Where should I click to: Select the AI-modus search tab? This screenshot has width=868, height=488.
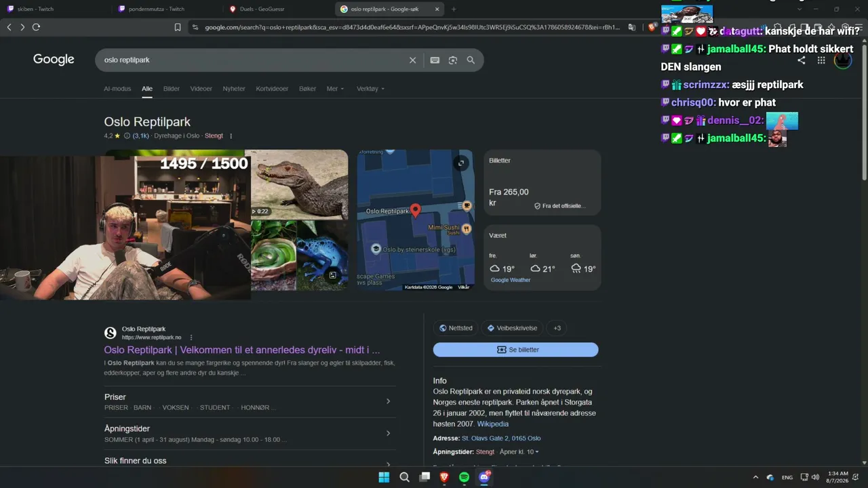click(x=117, y=89)
